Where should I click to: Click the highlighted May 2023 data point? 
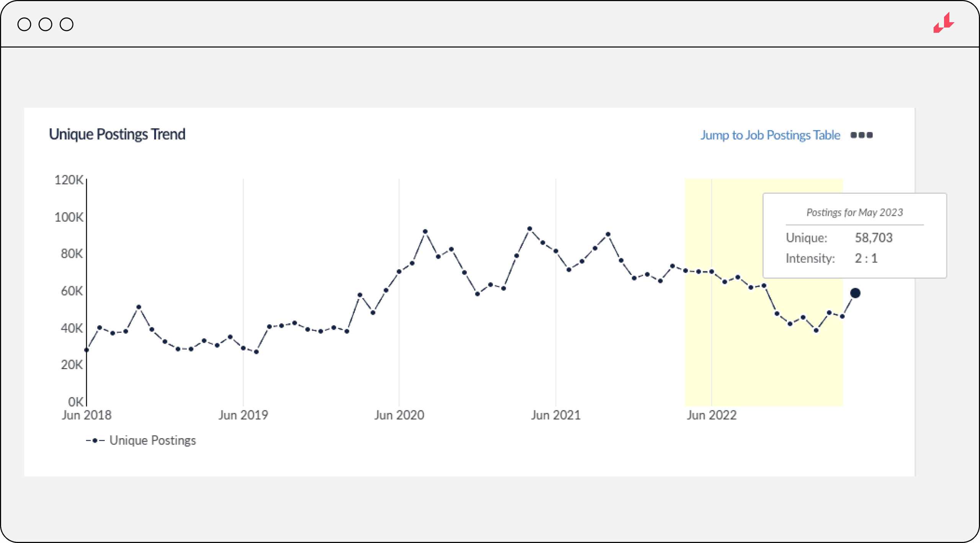(855, 293)
